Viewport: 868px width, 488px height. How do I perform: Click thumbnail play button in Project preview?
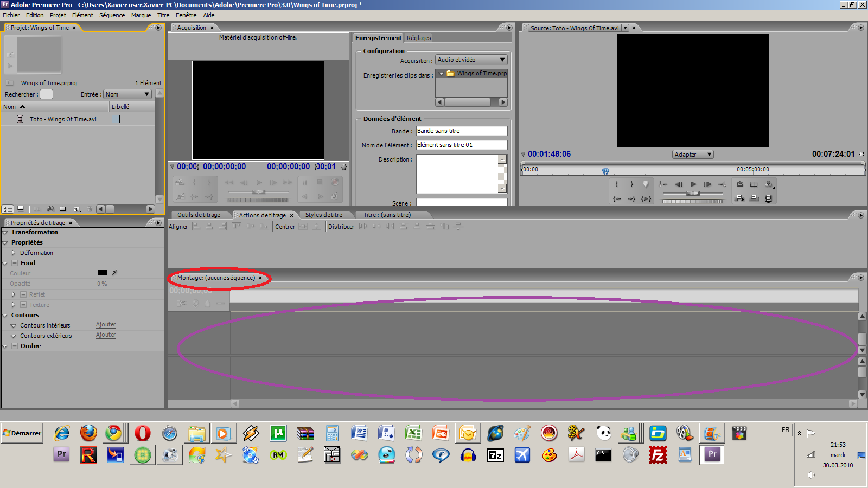pyautogui.click(x=10, y=66)
